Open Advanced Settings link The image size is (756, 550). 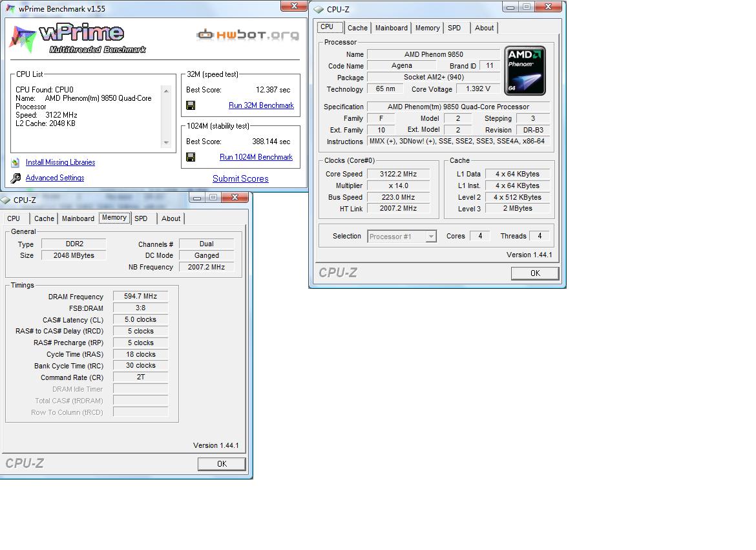(x=55, y=178)
